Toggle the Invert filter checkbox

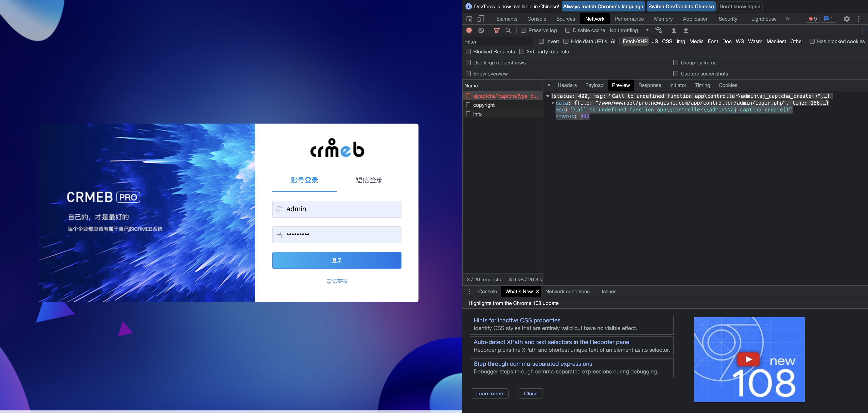541,41
